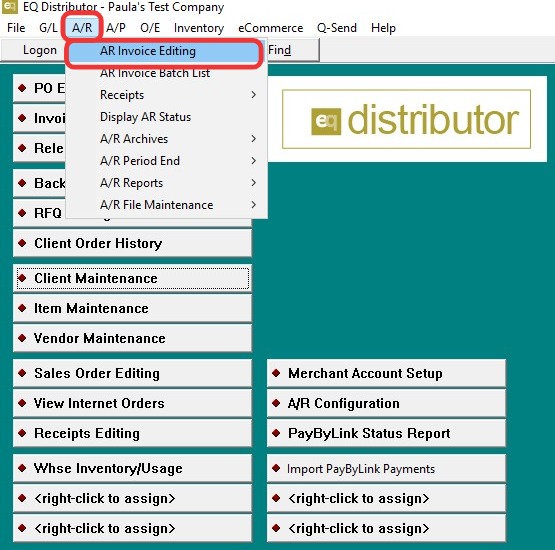
Task: Open Vendor Maintenance
Action: [132, 338]
